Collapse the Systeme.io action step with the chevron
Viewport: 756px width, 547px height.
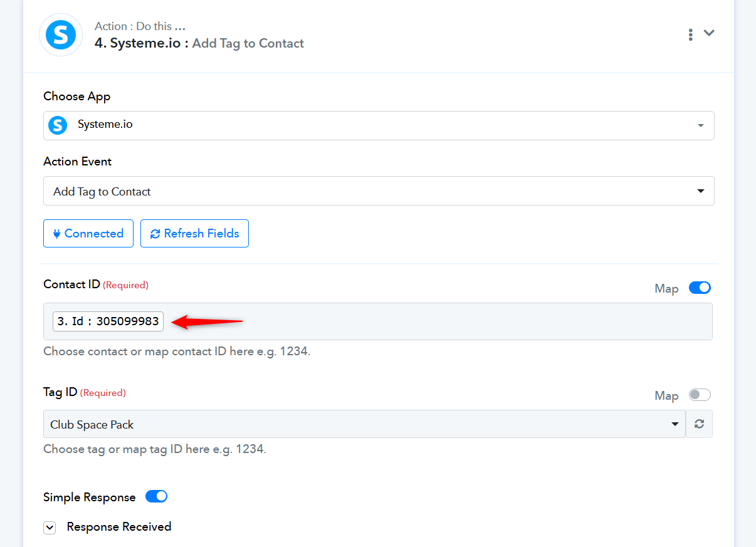tap(709, 33)
